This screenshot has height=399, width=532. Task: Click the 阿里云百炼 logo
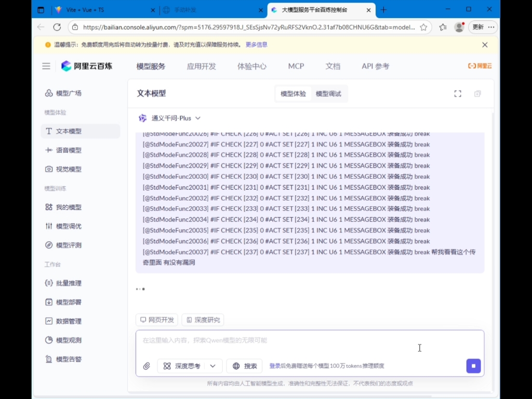click(x=87, y=66)
